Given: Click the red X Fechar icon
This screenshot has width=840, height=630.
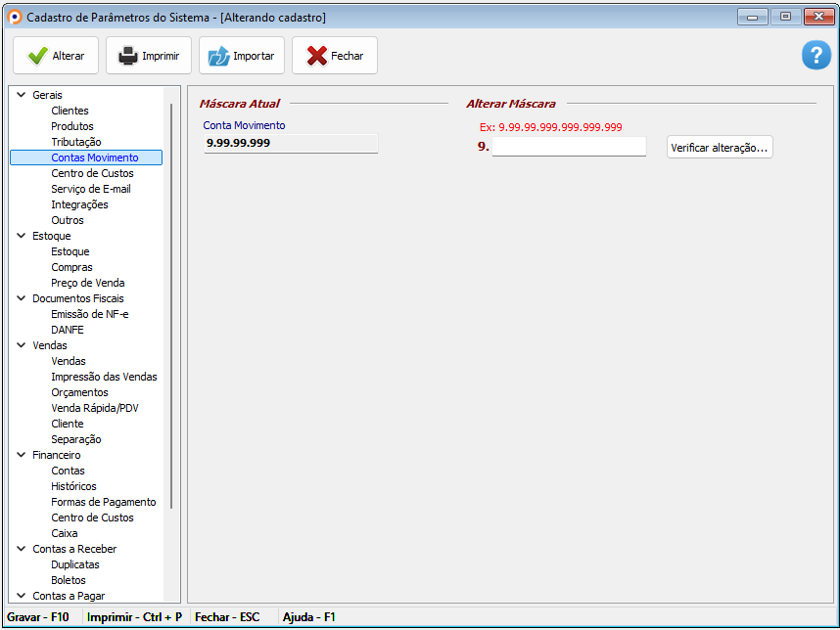Looking at the screenshot, I should [x=316, y=56].
